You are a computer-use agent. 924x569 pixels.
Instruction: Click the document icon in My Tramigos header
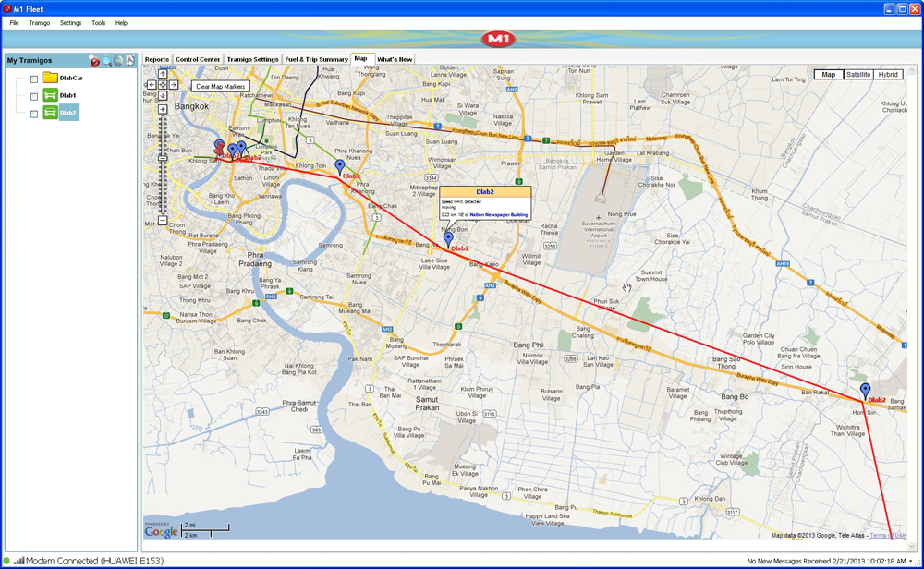[130, 60]
